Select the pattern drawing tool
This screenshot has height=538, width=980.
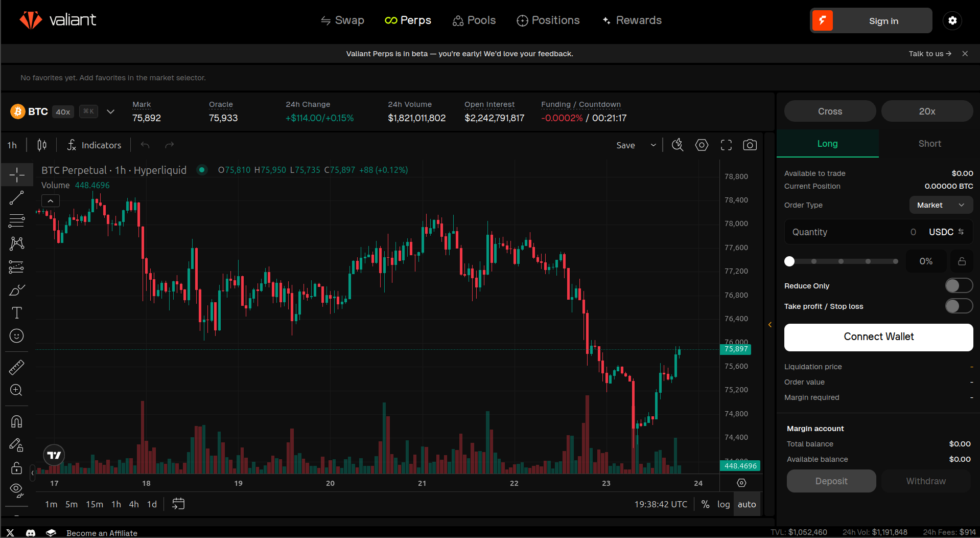point(16,244)
